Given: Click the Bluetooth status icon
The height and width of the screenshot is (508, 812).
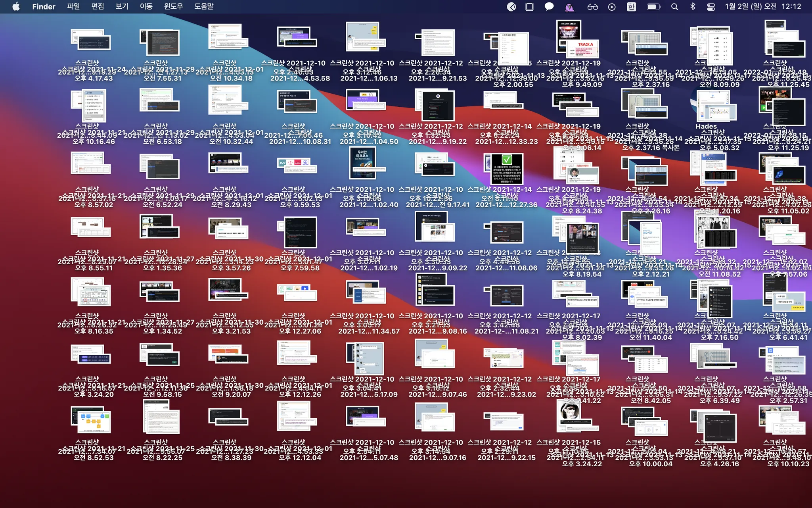Looking at the screenshot, I should pyautogui.click(x=693, y=6).
